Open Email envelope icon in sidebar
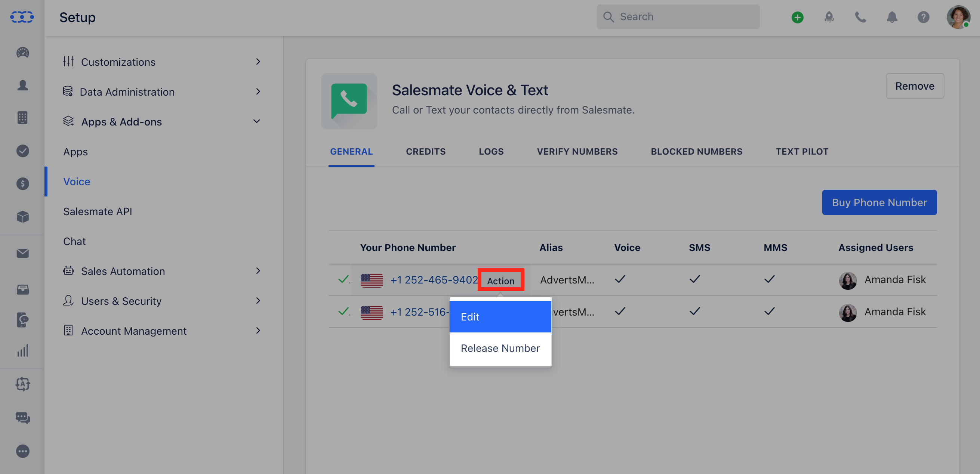Viewport: 980px width, 474px height. tap(22, 253)
